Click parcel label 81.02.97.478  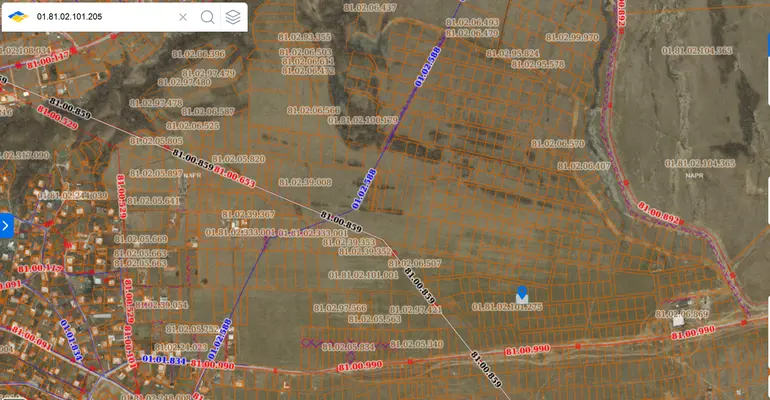pyautogui.click(x=156, y=103)
